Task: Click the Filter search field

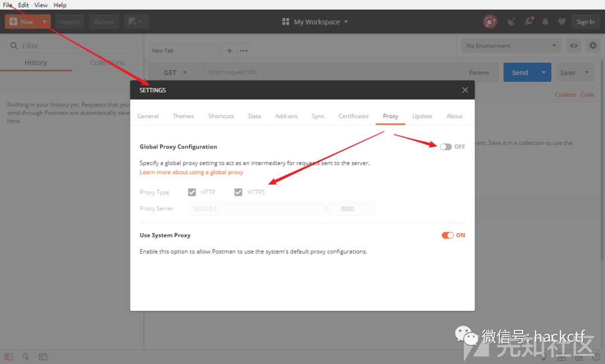Action: click(72, 45)
